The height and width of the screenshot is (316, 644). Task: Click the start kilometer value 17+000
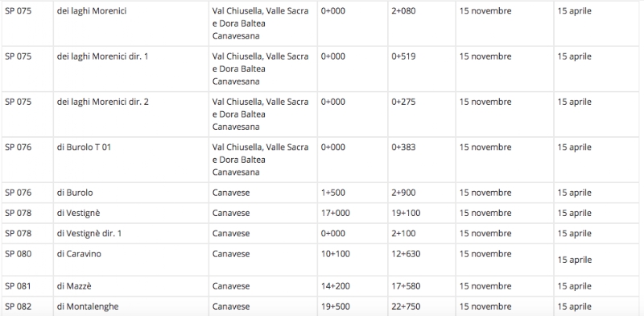335,213
